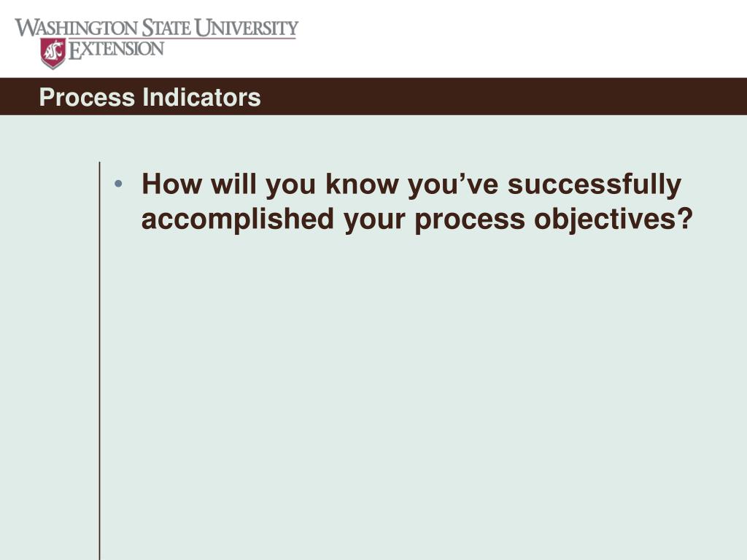The height and width of the screenshot is (560, 747).
Task: Click the vertical brown divider line
Action: click(99, 361)
